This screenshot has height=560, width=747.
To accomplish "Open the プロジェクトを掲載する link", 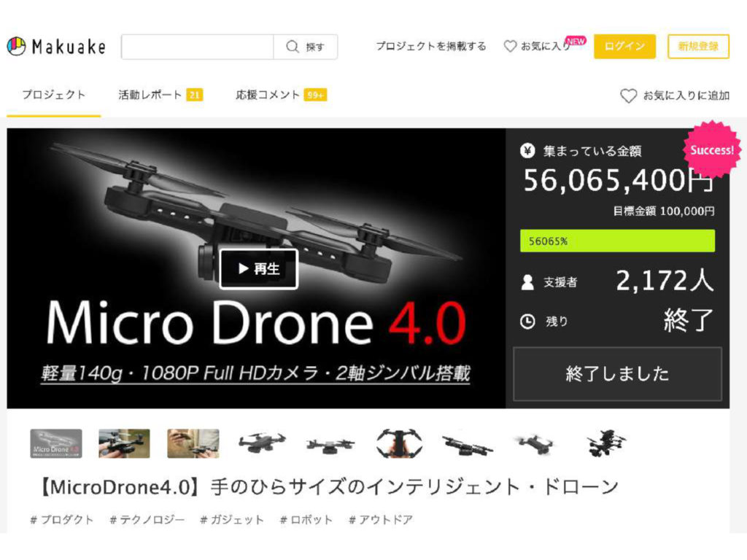I will point(430,46).
